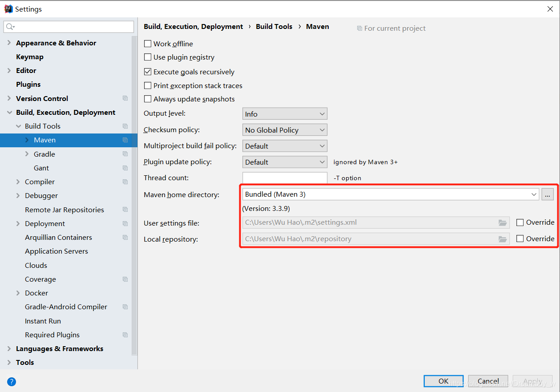Click the Build Tools breadcrumb
Viewport: 560px width, 392px height.
point(274,27)
